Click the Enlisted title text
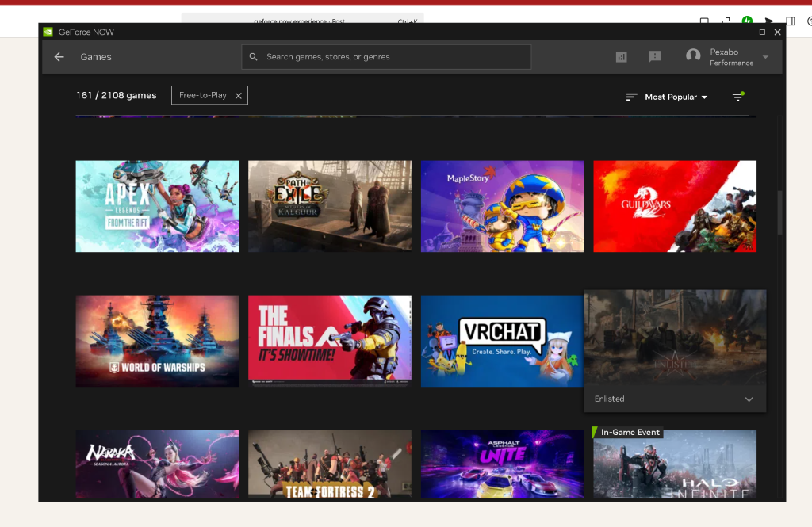Screen dimensions: 812x527 [x=609, y=399]
